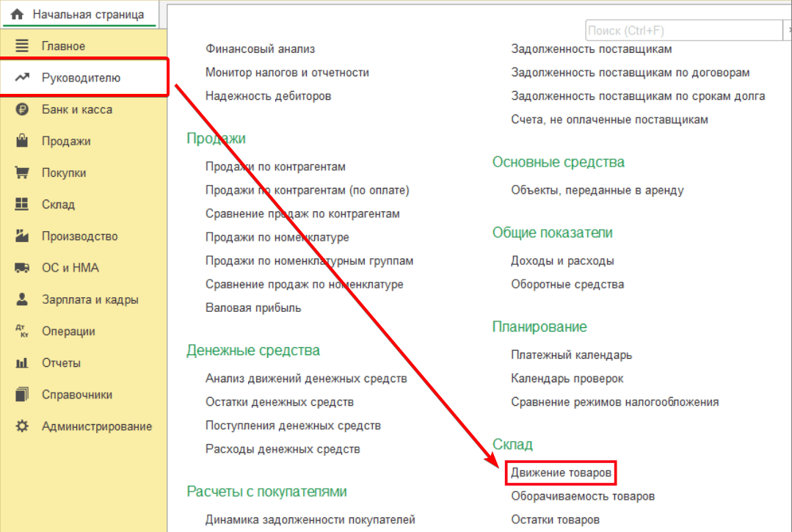This screenshot has width=792, height=532.
Task: Open Продажи по контрагентам report
Action: [275, 167]
